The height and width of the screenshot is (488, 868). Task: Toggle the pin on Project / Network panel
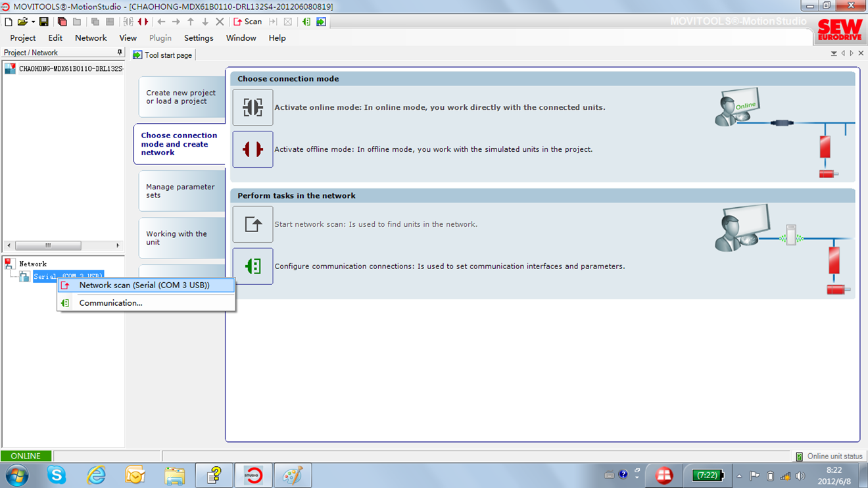[119, 53]
